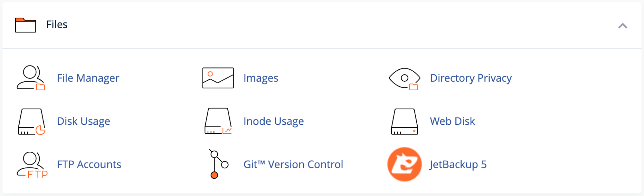Viewport: 644px width, 196px height.
Task: Click the Web Disk drive icon
Action: (404, 121)
